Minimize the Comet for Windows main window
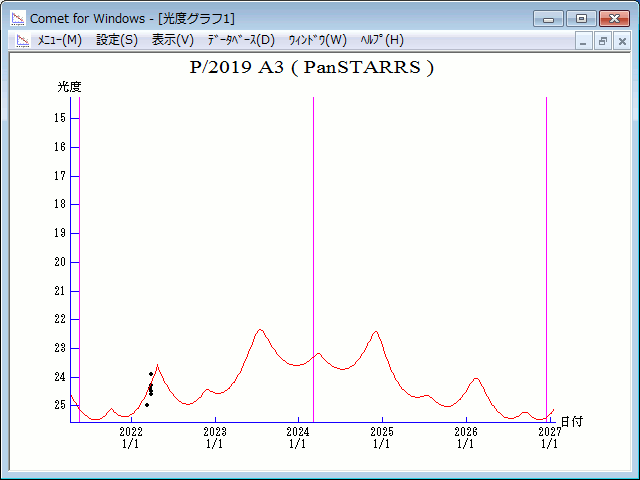Viewport: 640px width, 480px height. click(x=548, y=18)
